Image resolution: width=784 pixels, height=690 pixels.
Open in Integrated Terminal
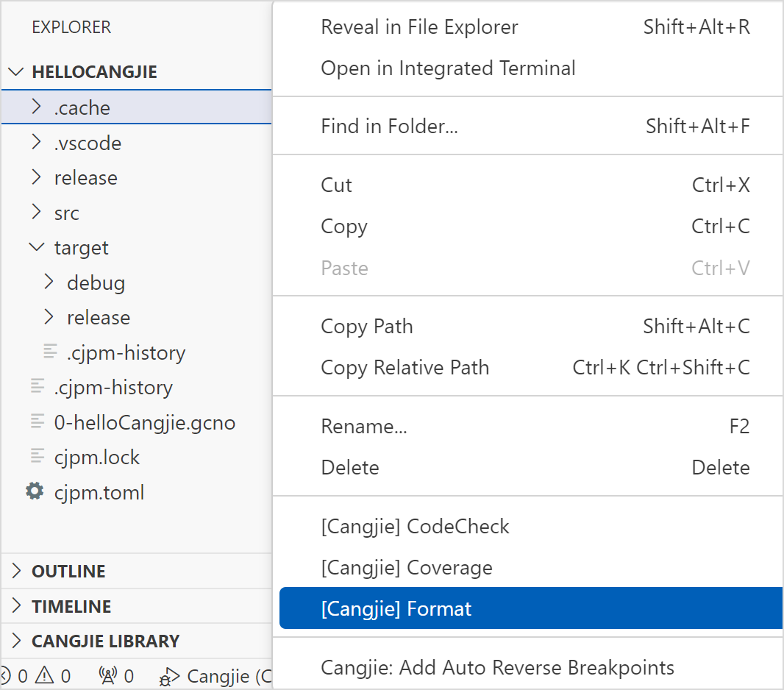[447, 68]
